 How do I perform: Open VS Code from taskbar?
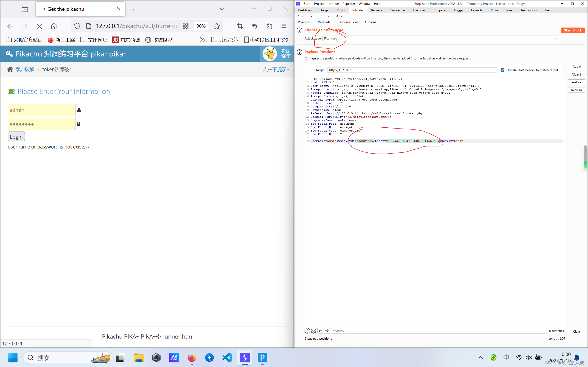(x=227, y=358)
